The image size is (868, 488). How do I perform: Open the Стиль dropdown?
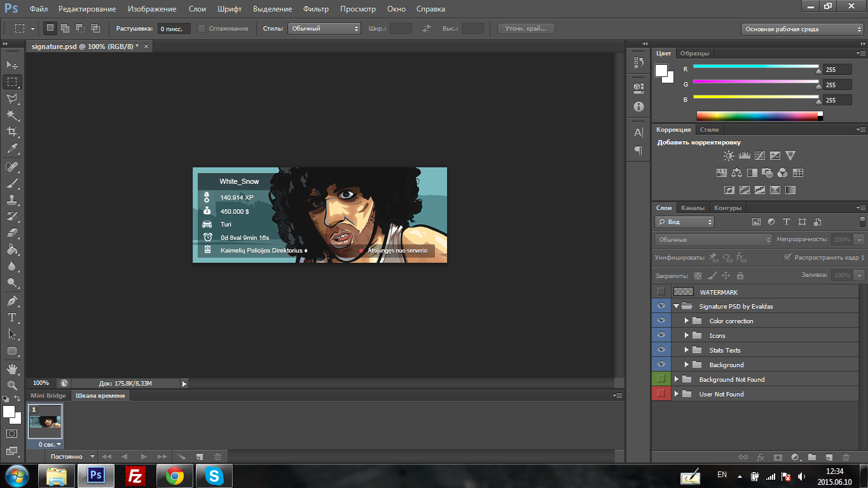(x=324, y=29)
